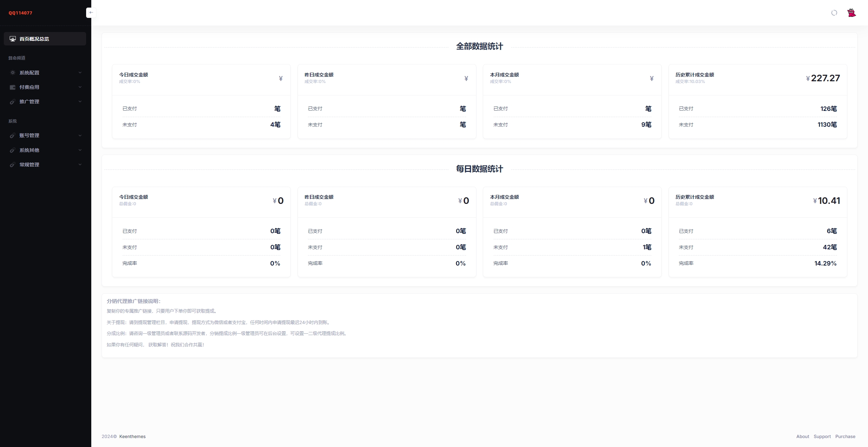Click the shopping cart icon
868x447 pixels.
click(x=851, y=12)
